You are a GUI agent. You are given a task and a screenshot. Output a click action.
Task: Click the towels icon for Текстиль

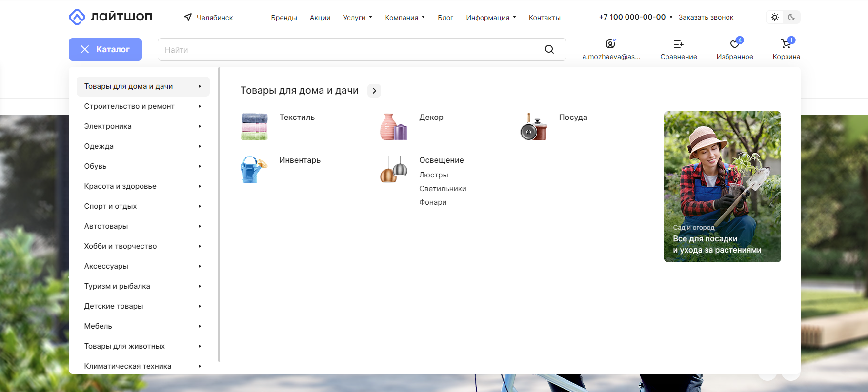[254, 127]
